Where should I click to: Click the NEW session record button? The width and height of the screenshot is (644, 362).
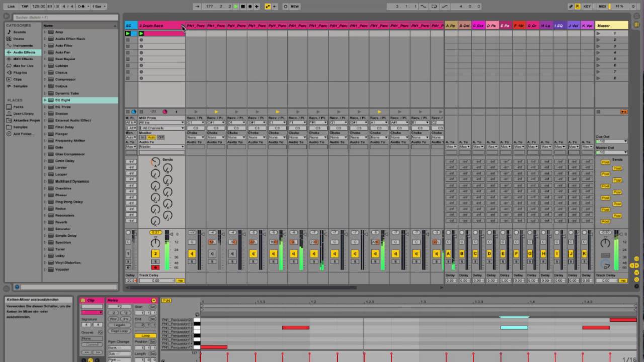coord(294,6)
